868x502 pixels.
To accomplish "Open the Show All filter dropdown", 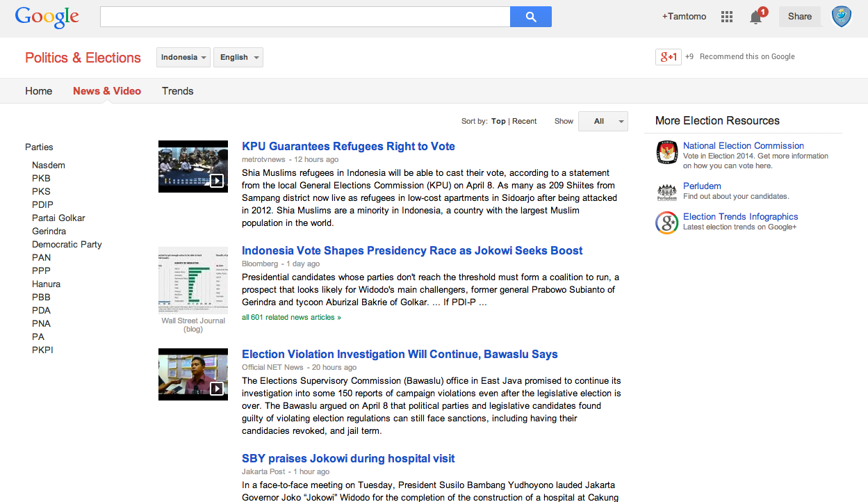I will tap(603, 121).
